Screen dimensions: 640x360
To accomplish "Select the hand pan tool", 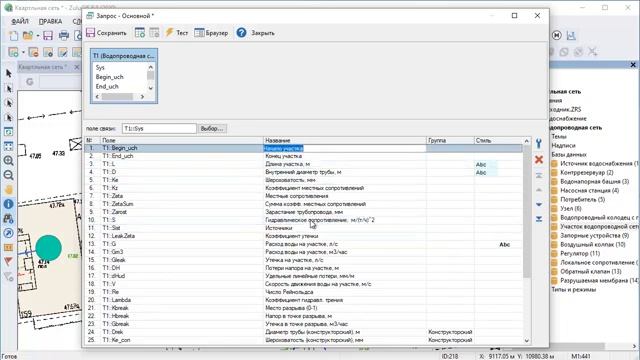I will point(9,190).
